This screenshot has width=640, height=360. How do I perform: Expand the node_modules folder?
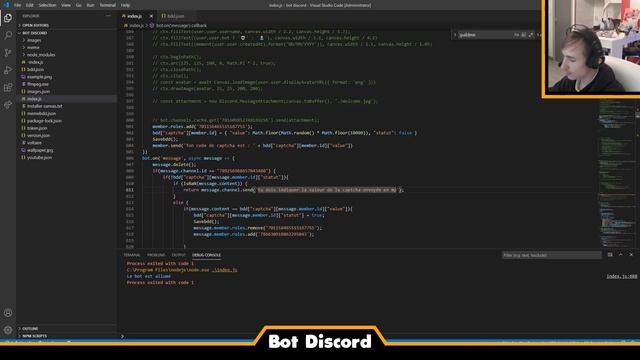[x=41, y=55]
